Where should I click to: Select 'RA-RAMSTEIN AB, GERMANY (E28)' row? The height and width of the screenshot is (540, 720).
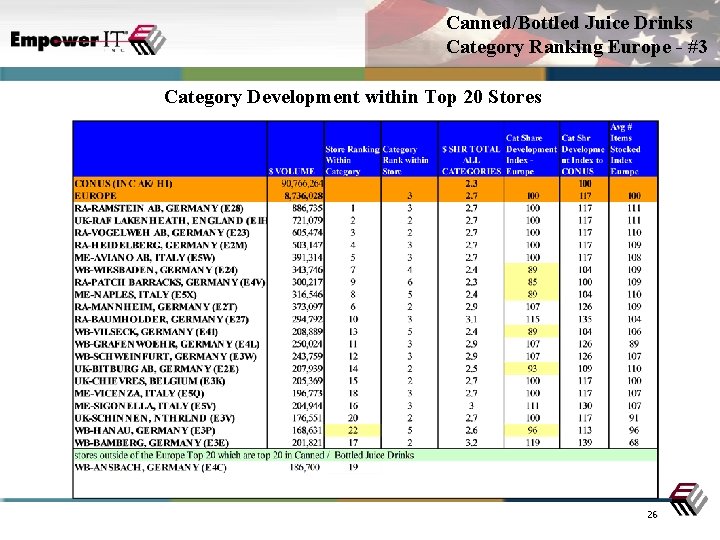point(365,208)
